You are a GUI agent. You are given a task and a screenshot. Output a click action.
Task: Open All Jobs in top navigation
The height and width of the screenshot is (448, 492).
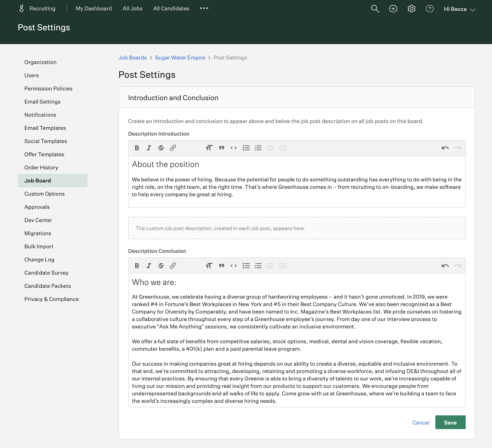[x=133, y=9]
